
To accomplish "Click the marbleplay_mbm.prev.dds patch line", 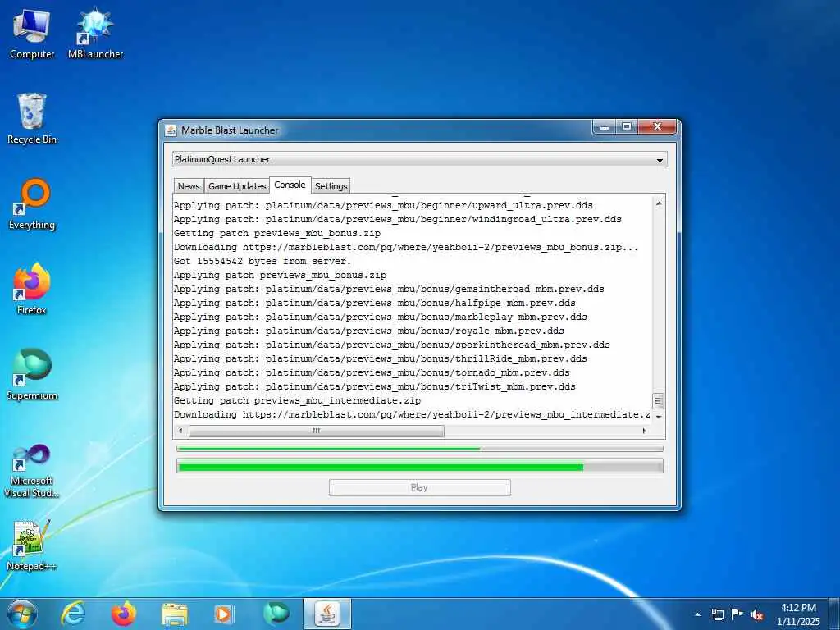I will tap(381, 317).
